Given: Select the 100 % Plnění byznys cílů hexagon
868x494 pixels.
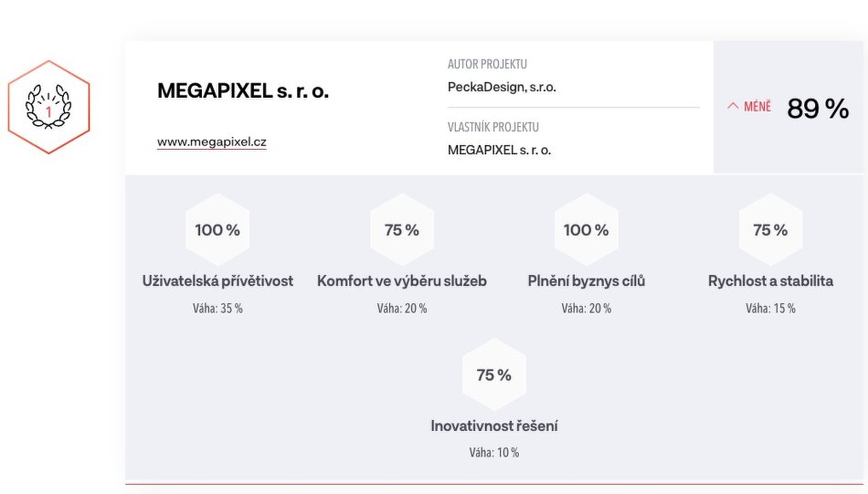Looking at the screenshot, I should (x=587, y=229).
